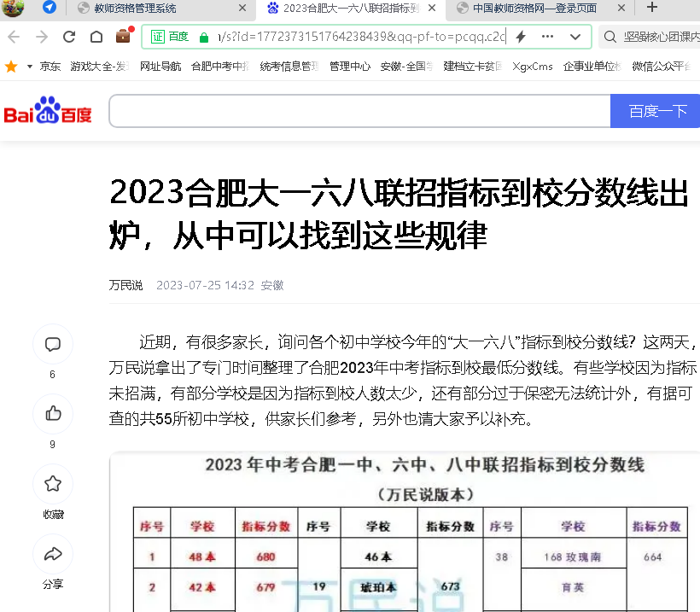Open author 万民说 profile link

point(125,285)
